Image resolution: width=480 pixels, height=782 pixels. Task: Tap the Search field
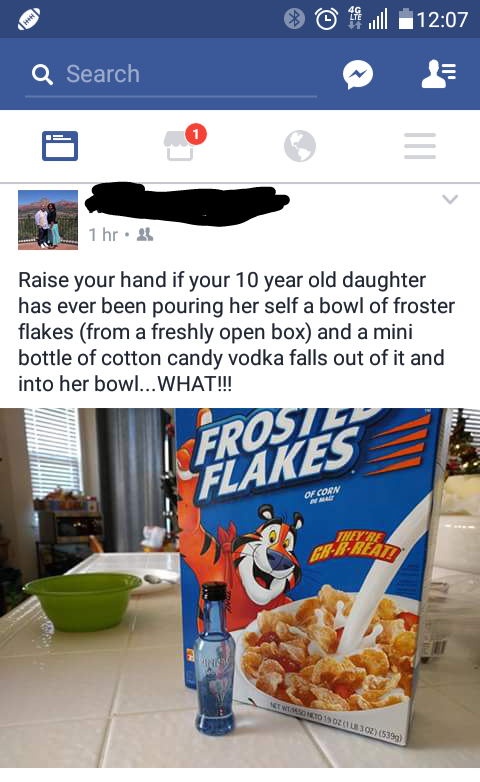pyautogui.click(x=171, y=74)
